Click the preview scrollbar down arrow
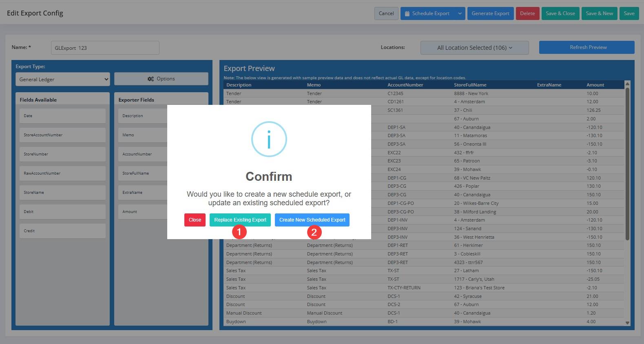This screenshot has width=644, height=344. 627,323
